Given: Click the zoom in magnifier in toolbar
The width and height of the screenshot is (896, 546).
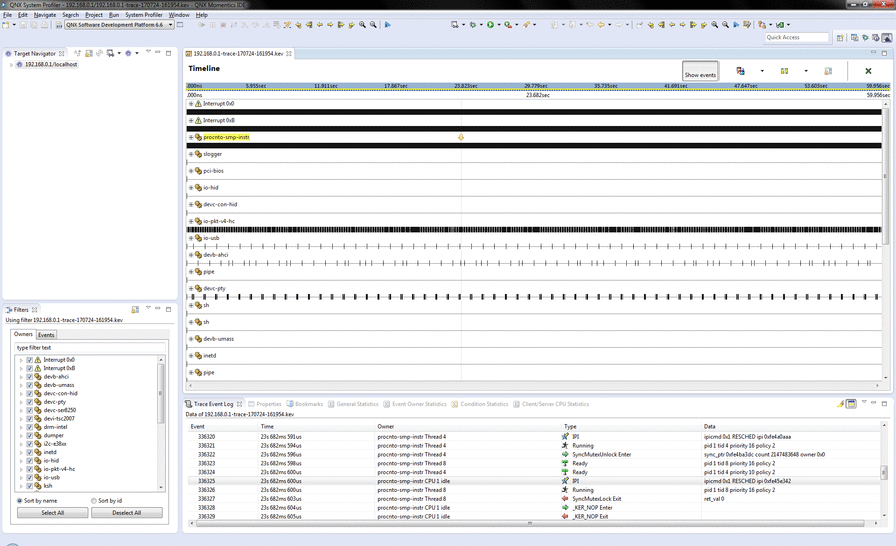Looking at the screenshot, I should [362, 24].
